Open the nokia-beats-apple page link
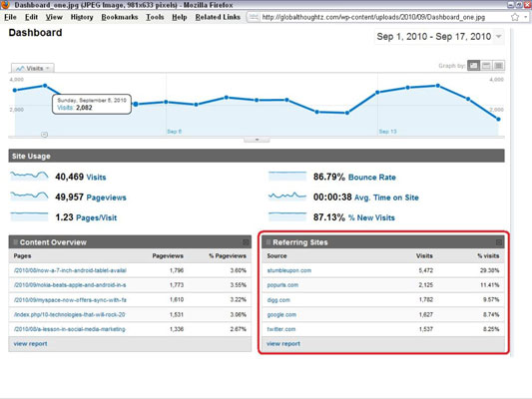This screenshot has width=532, height=399. [x=70, y=284]
